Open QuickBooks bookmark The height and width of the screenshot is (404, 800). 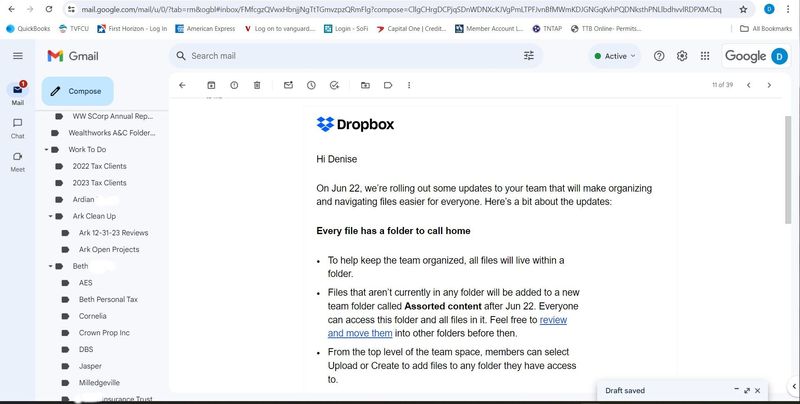point(29,29)
